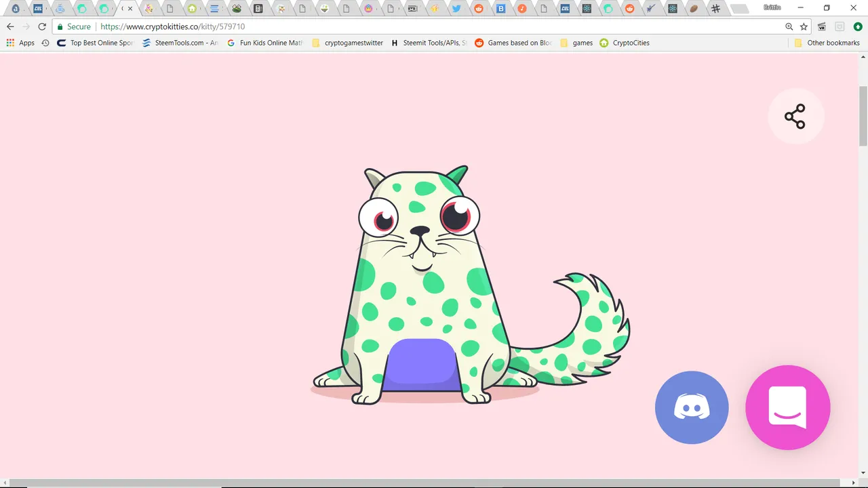Screen dimensions: 868x488
Task: Switch to the frog icon tab
Action: (x=236, y=9)
